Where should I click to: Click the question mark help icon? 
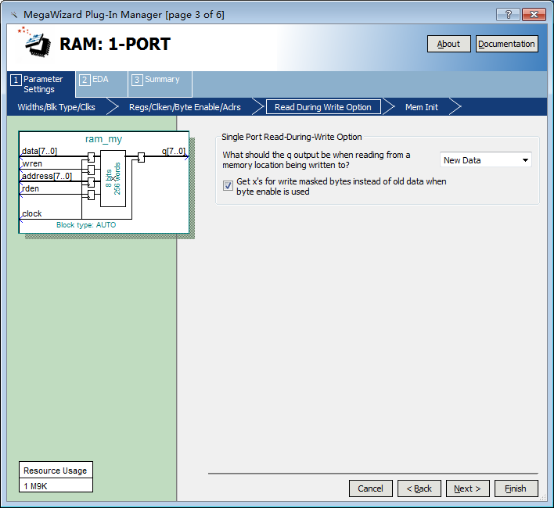pos(508,14)
